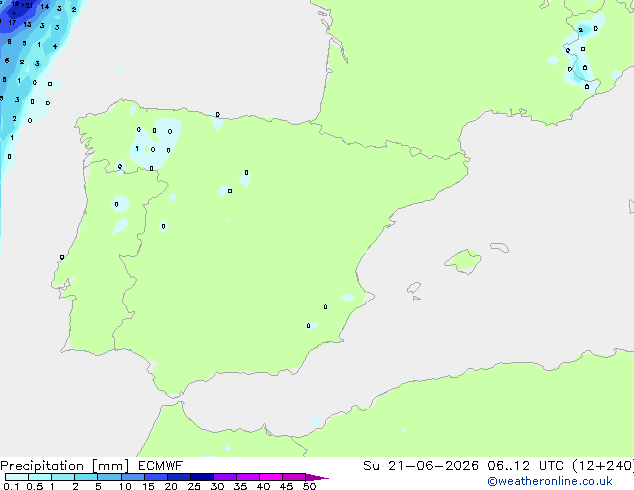634x490 pixels.
Task: Click legend tick label "35"
Action: click(x=240, y=486)
